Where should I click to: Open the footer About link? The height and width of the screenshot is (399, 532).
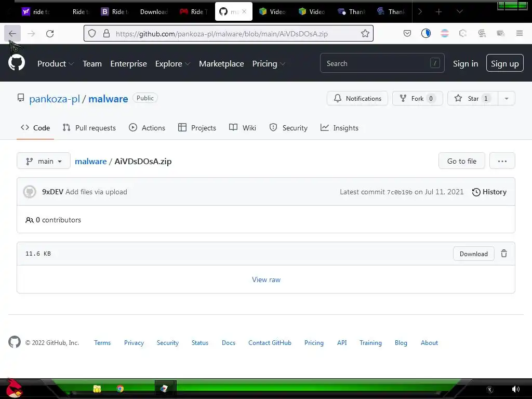429,343
